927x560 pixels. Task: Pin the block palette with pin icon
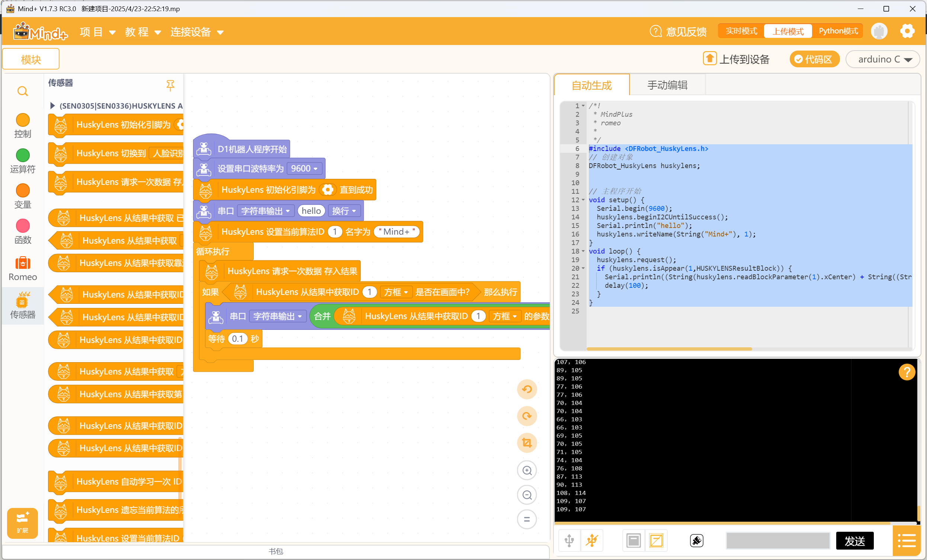(170, 86)
